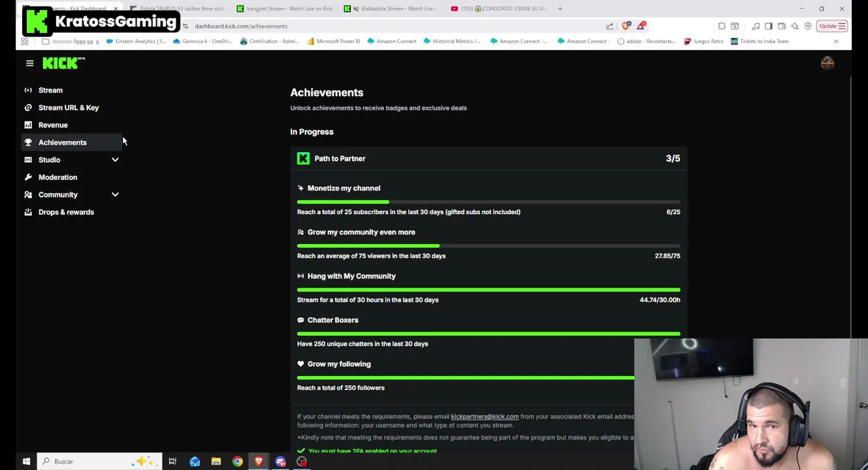The height and width of the screenshot is (470, 868).
Task: Click the address bar URL field
Action: tap(392, 26)
